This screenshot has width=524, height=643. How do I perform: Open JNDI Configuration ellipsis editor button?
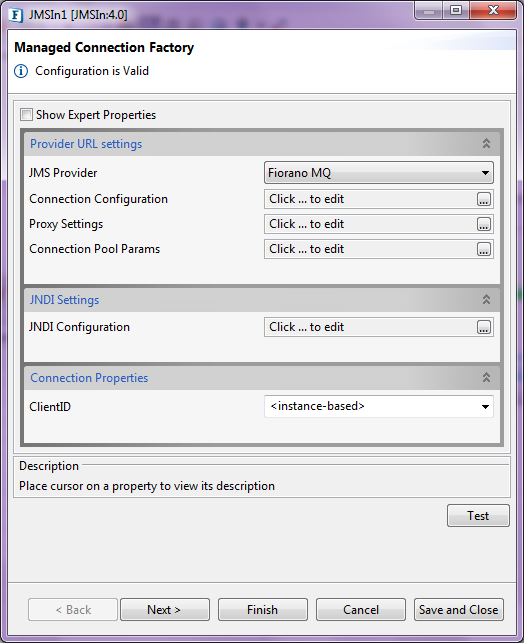click(484, 327)
